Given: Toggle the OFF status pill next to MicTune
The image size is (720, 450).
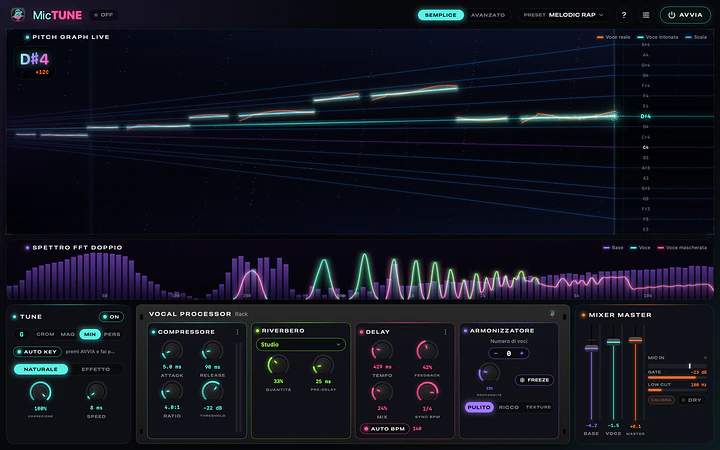Looking at the screenshot, I should [103, 15].
